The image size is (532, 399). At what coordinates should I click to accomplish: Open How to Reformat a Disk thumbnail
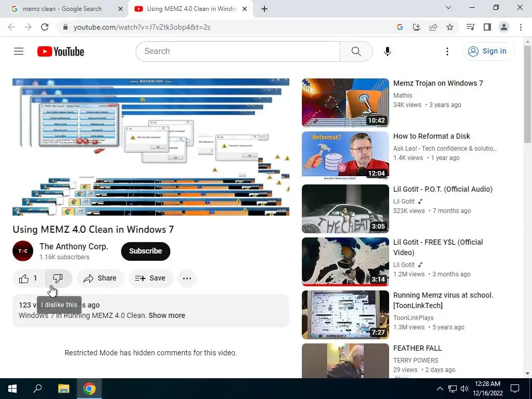click(345, 156)
